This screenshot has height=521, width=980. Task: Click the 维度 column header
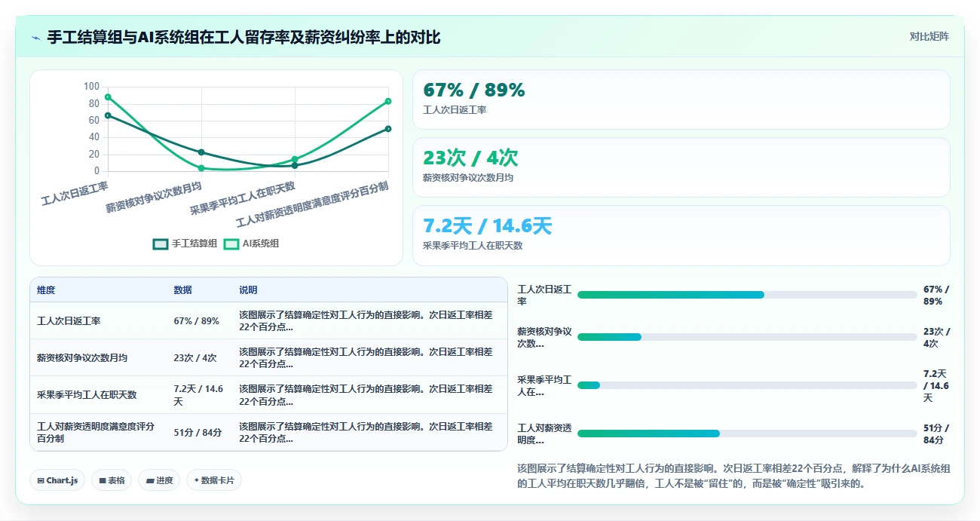tap(46, 290)
